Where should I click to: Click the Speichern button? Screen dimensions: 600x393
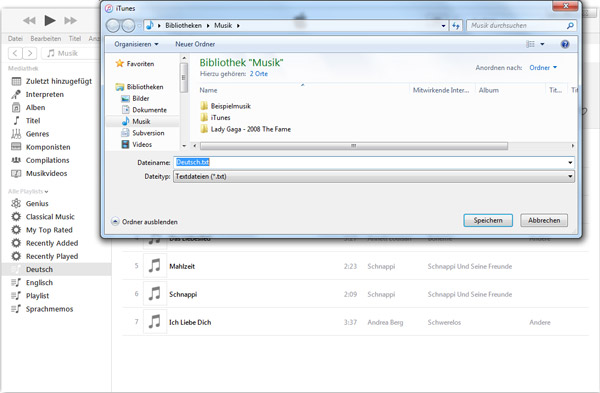click(x=488, y=220)
